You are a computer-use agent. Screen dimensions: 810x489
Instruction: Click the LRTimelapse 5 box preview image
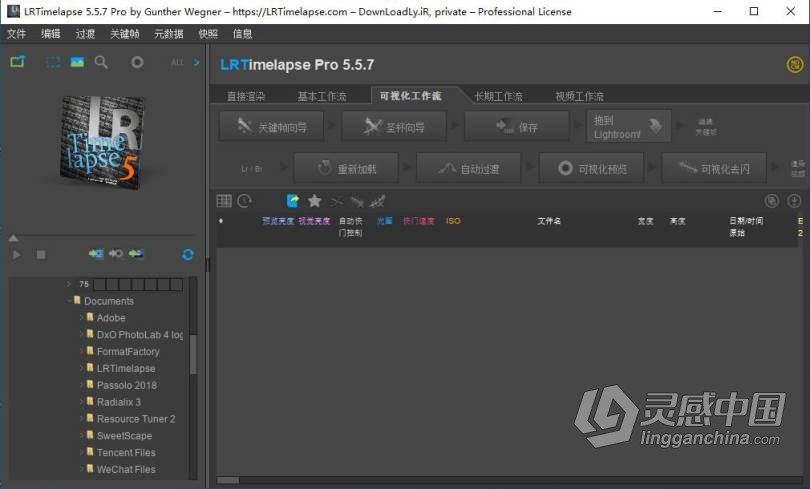point(102,141)
